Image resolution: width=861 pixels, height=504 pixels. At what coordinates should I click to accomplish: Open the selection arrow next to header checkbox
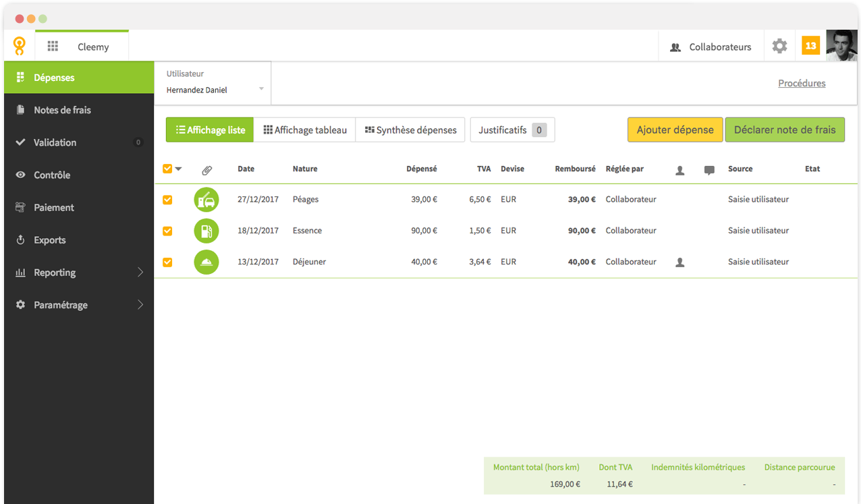pos(179,169)
